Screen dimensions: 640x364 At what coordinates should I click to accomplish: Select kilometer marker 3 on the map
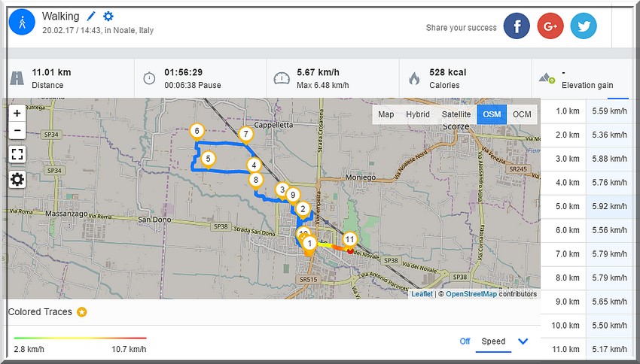point(282,191)
